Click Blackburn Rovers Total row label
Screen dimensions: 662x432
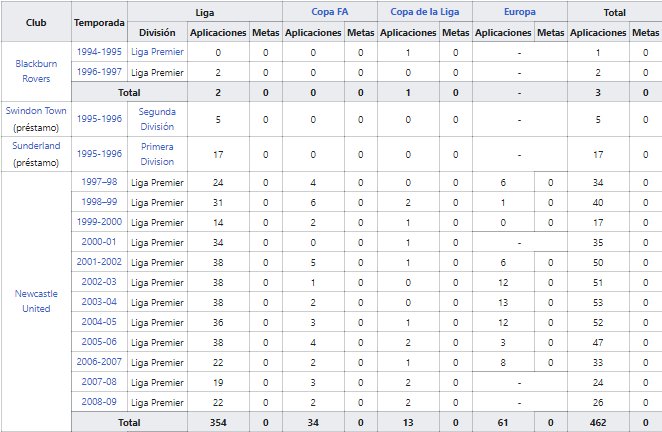[129, 92]
